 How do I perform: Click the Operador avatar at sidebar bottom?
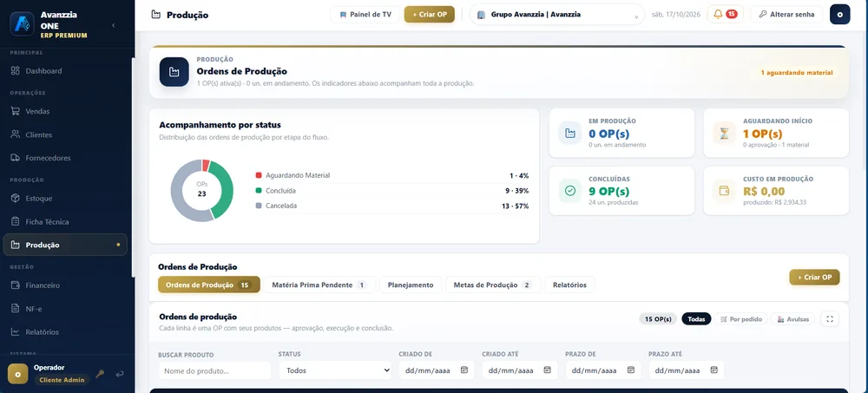pos(17,374)
